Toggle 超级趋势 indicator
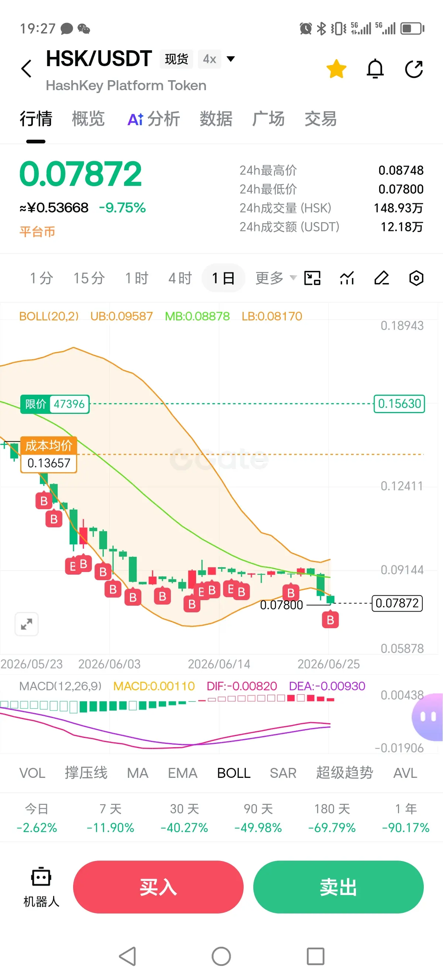The width and height of the screenshot is (443, 980). point(344,773)
